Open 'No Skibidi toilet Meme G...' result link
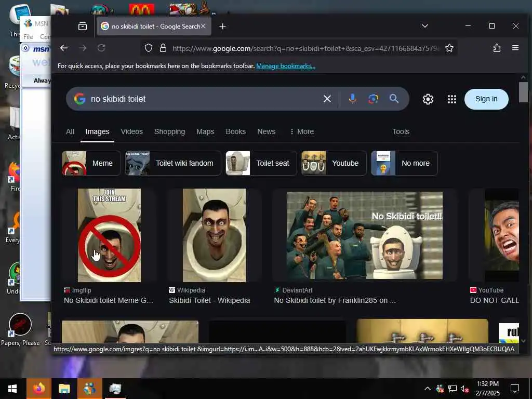532x399 pixels. click(109, 300)
